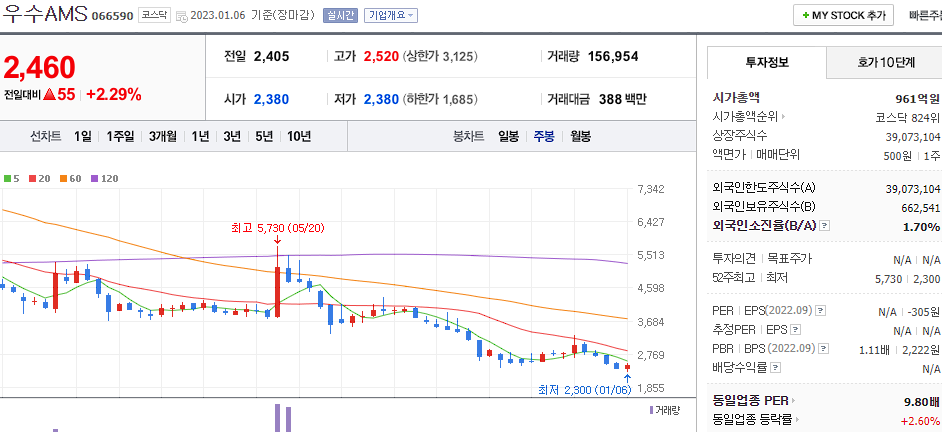Click the 빠른주문 link
This screenshot has width=942, height=432.
[x=926, y=16]
